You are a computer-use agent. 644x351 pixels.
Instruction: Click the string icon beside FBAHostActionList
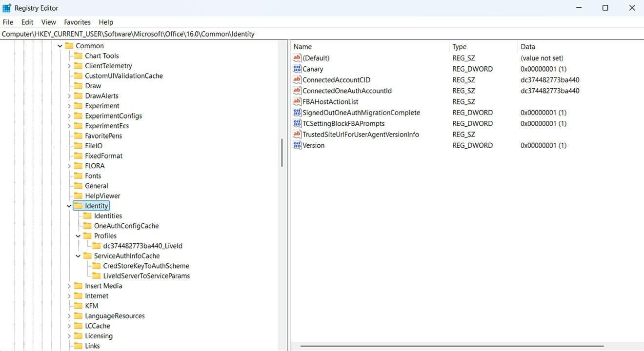pos(297,101)
